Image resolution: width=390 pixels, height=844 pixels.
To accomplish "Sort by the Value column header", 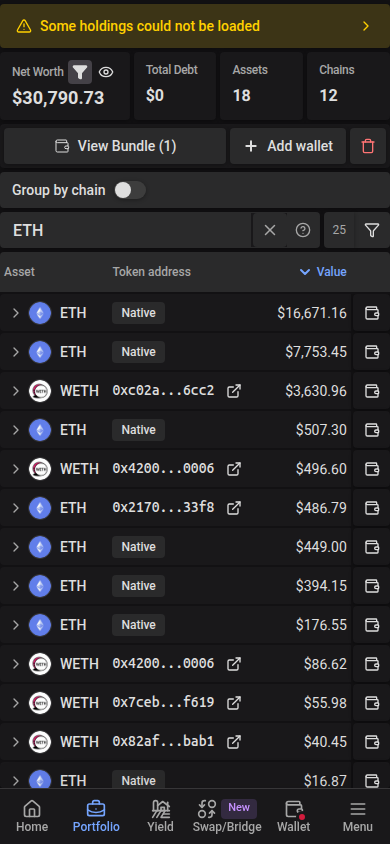I will point(323,272).
